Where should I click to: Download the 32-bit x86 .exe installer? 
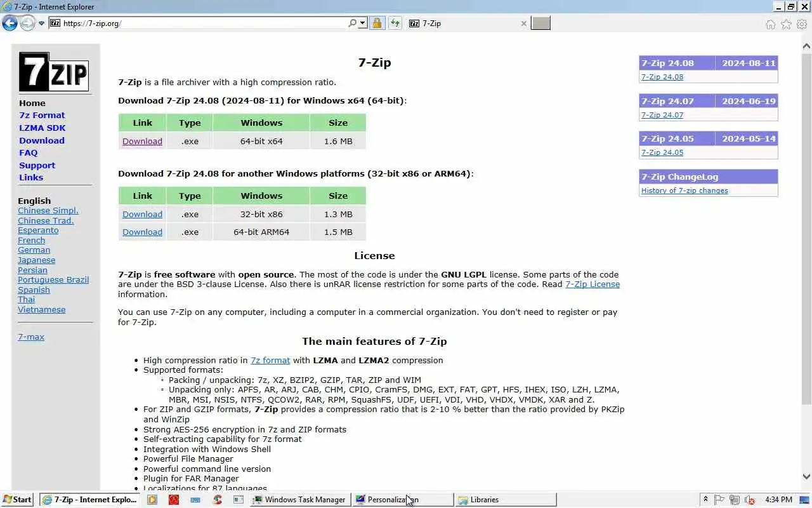(x=142, y=215)
